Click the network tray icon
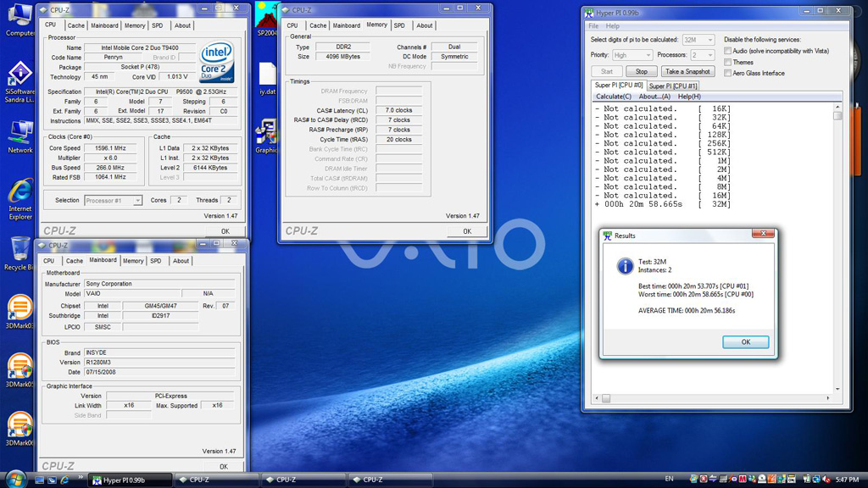Viewport: 868px width, 488px height. pyautogui.click(x=816, y=480)
